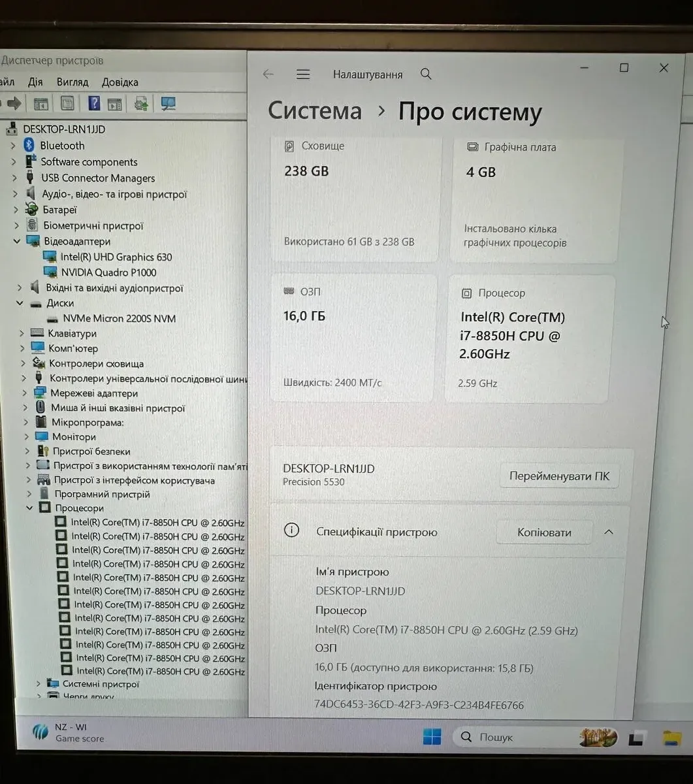This screenshot has height=784, width=693.
Task: Click the Копіювати button
Action: (x=544, y=532)
